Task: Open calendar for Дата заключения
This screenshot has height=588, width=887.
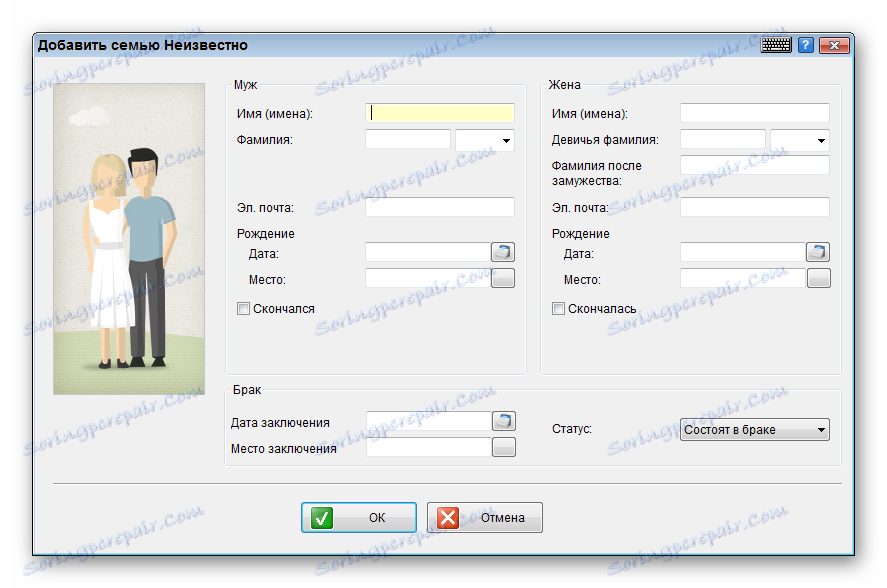Action: tap(504, 421)
